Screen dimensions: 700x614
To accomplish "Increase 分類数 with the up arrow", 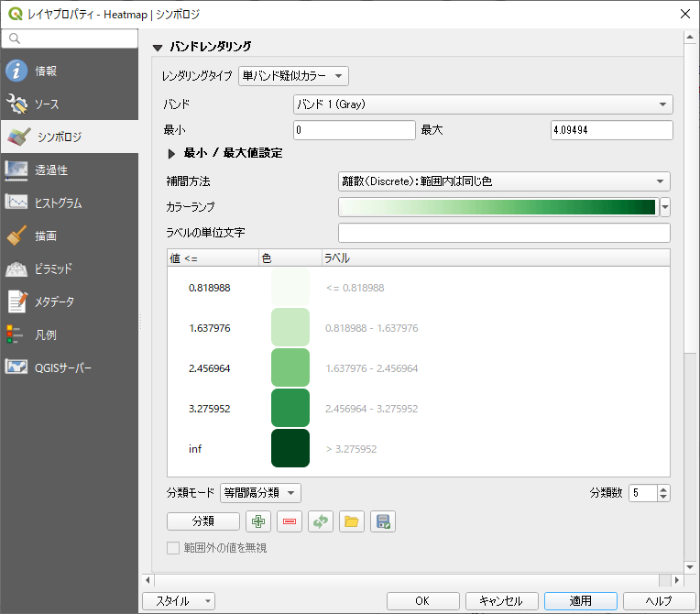I will (663, 489).
